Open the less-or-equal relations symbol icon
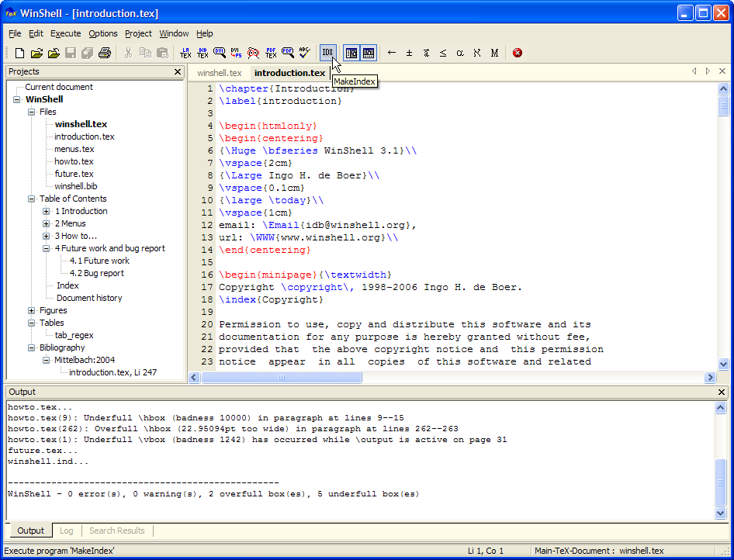 (x=443, y=53)
